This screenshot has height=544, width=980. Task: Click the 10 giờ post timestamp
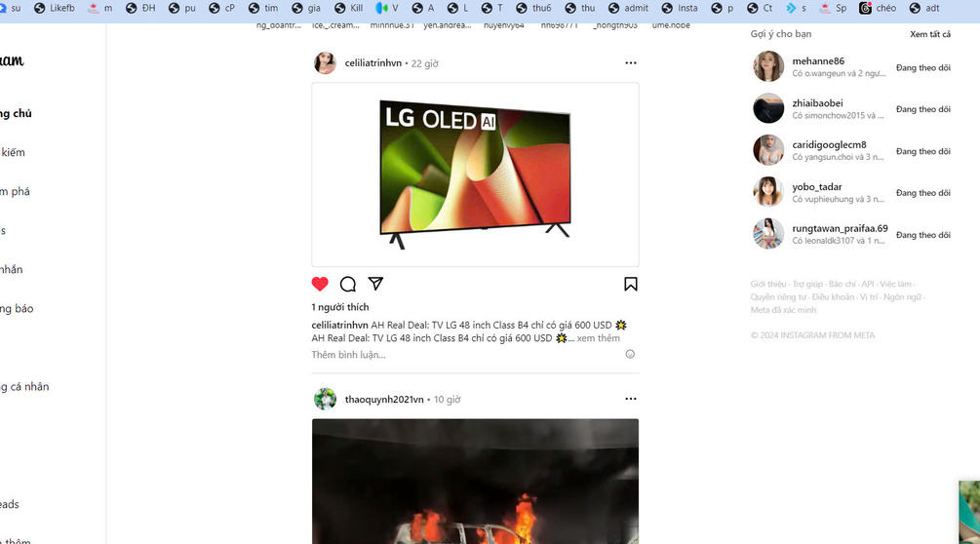(x=447, y=400)
